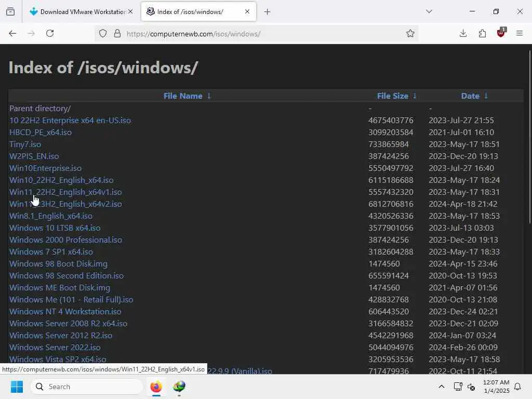
Task: Sort by File Name column
Action: [x=183, y=96]
